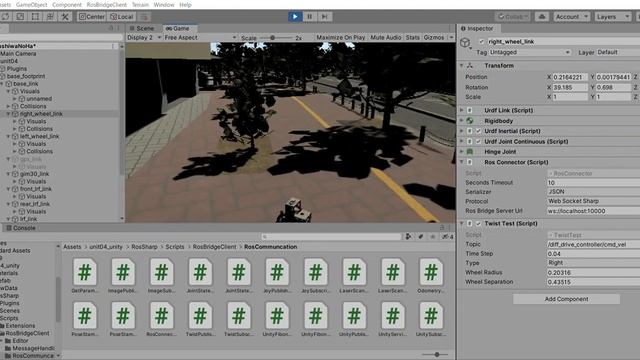Select the combined Transform tool
Screen dimensions: 640x360
click(50, 17)
